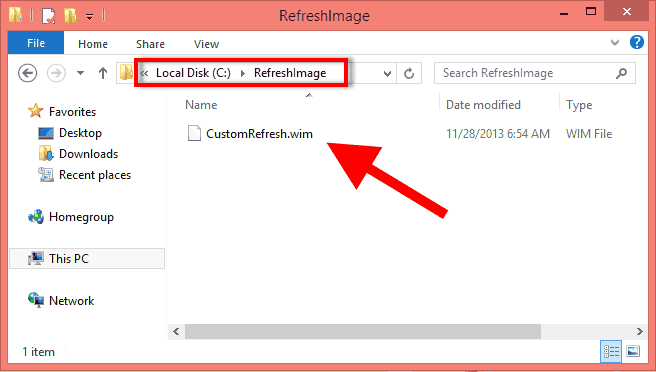Viewport: 656px width, 372px height.
Task: Go forward with the Forward arrow
Action: [56, 73]
